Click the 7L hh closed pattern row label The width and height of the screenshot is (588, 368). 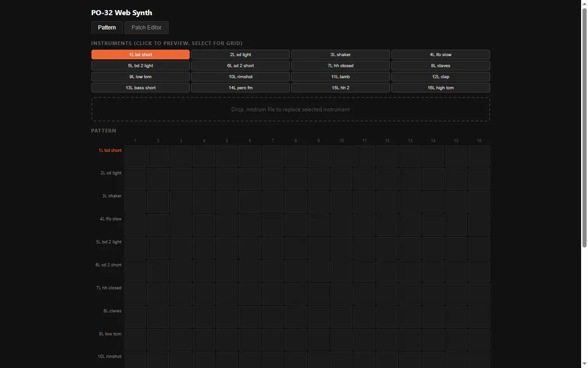(109, 288)
